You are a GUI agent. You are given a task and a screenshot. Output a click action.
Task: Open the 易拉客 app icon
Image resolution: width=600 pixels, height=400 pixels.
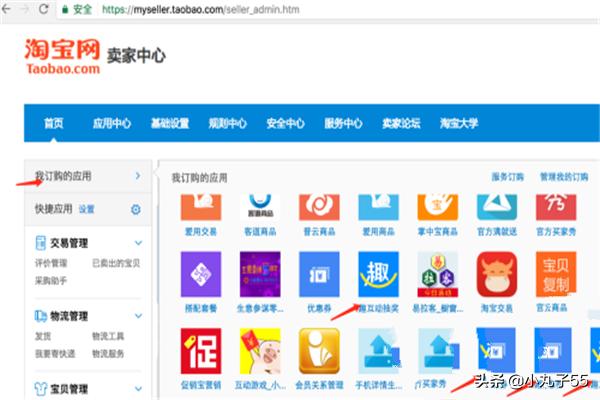[x=438, y=274]
